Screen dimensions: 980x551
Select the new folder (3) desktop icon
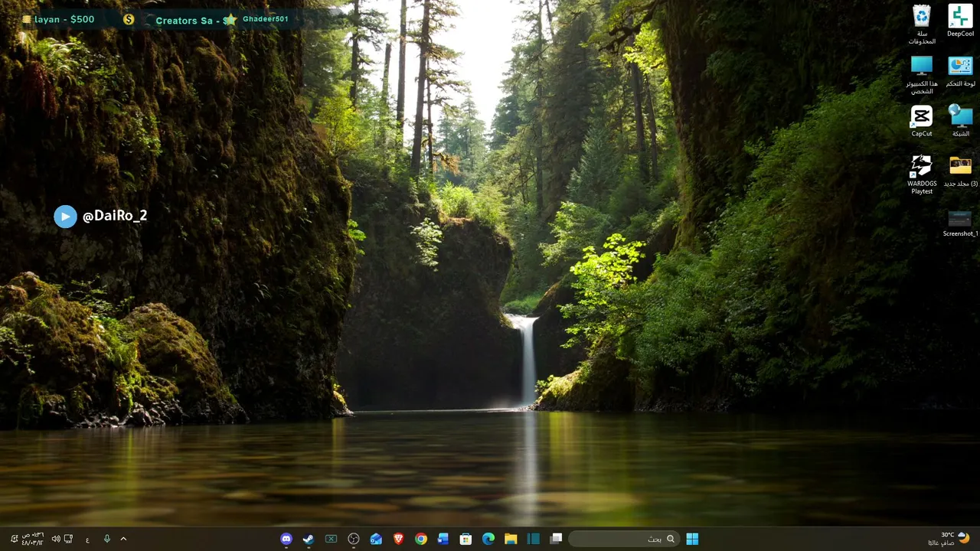[960, 171]
